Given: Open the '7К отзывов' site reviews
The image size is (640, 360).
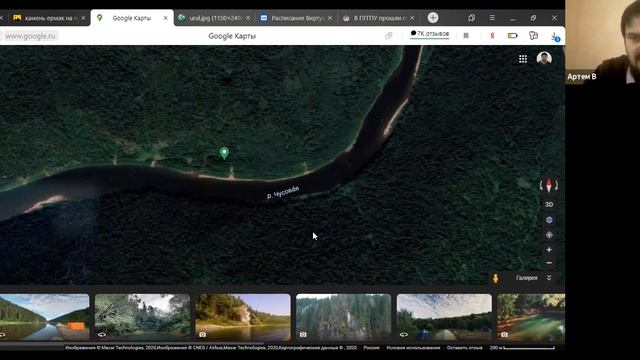Looking at the screenshot, I should click(x=429, y=34).
